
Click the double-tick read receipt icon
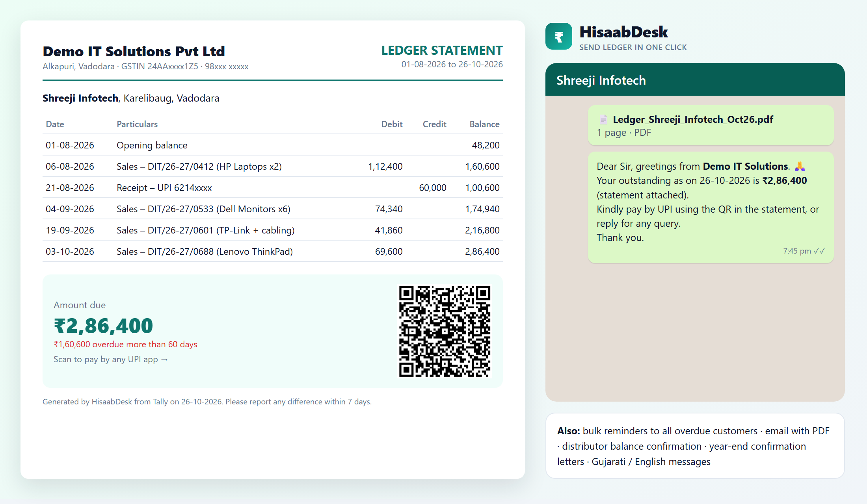click(819, 251)
